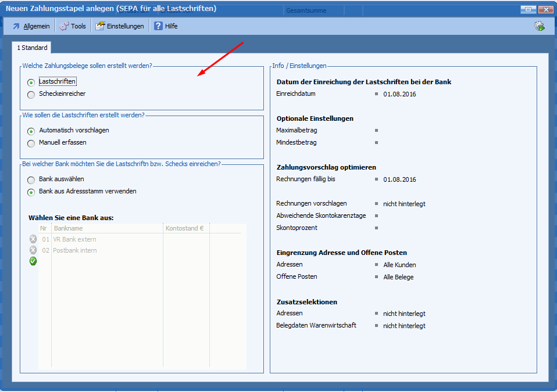The width and height of the screenshot is (557, 392).
Task: Click the printer icon at top right
Action: pos(540,26)
